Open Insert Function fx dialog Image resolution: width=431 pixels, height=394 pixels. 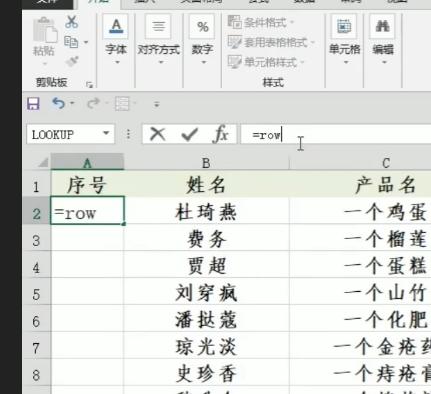pyautogui.click(x=221, y=134)
